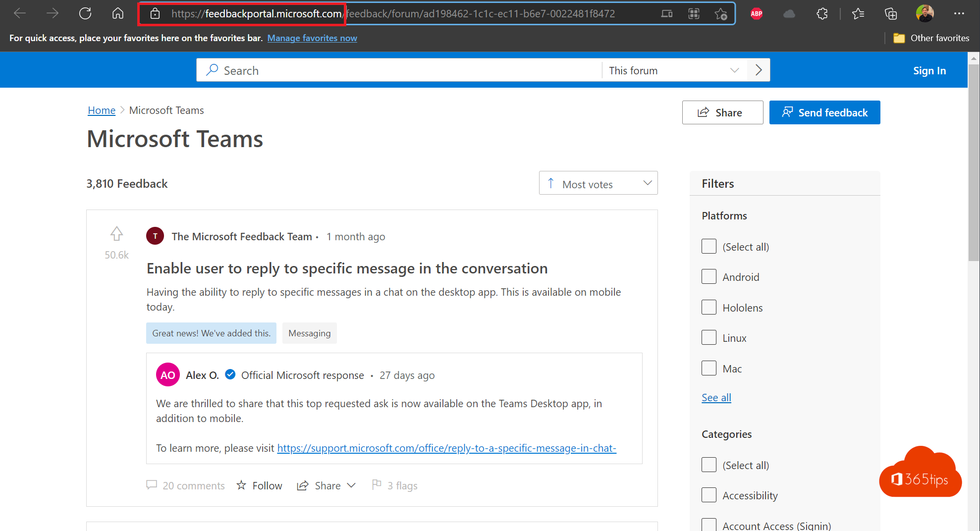Check the Account Access (Signin) category
Screen dimensions: 980x531
(x=709, y=525)
